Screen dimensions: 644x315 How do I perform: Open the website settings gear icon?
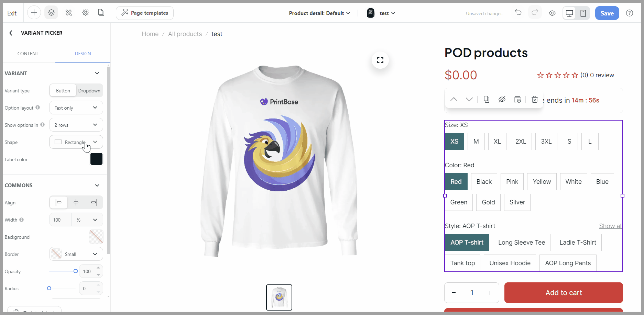point(86,13)
